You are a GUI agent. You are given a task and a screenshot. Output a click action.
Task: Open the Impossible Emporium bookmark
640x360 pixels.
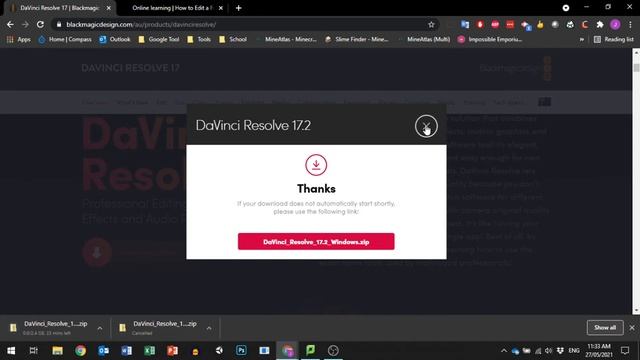tap(490, 39)
